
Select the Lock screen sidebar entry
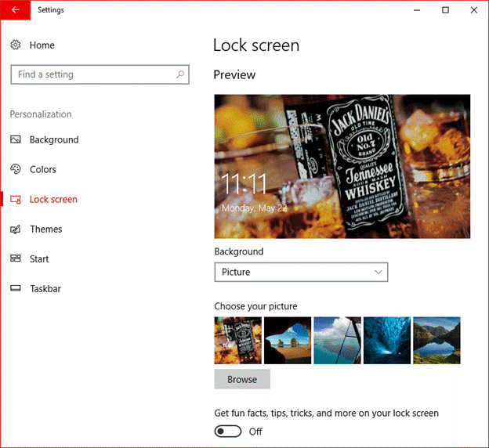pyautogui.click(x=53, y=199)
